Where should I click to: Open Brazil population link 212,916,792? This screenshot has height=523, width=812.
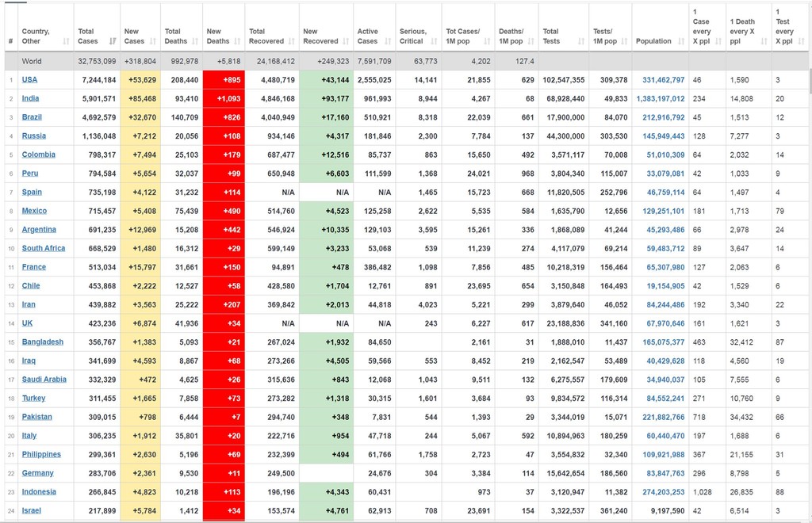pyautogui.click(x=664, y=117)
